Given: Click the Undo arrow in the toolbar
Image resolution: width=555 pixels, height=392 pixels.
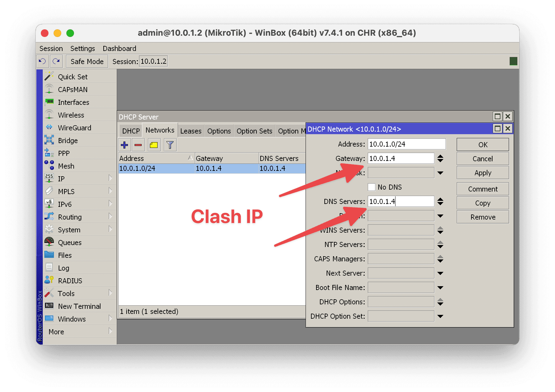Looking at the screenshot, I should [43, 61].
